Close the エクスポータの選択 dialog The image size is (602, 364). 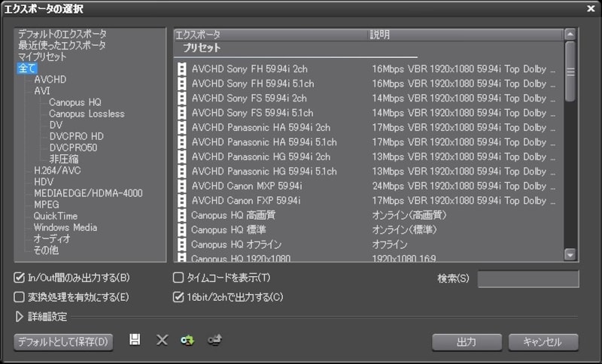pyautogui.click(x=591, y=8)
